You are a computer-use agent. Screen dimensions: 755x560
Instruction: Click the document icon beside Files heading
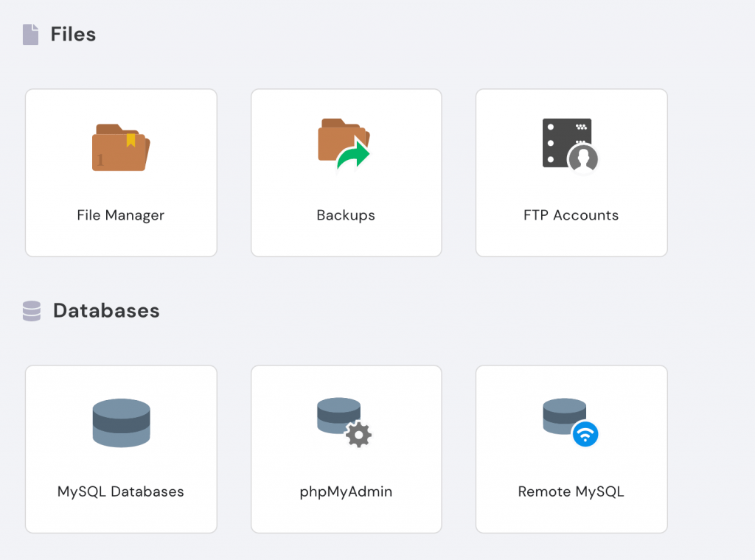click(x=30, y=35)
